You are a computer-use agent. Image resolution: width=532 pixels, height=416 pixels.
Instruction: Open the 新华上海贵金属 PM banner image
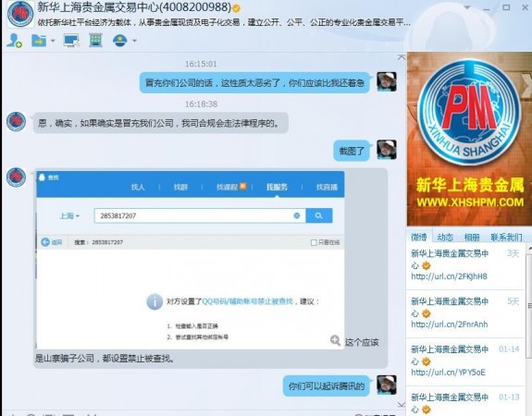[x=469, y=139]
